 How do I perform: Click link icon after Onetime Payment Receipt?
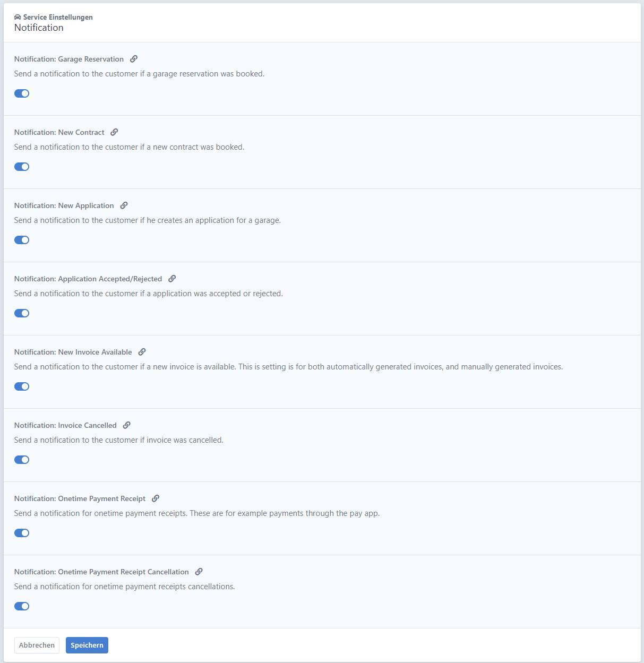pos(156,498)
